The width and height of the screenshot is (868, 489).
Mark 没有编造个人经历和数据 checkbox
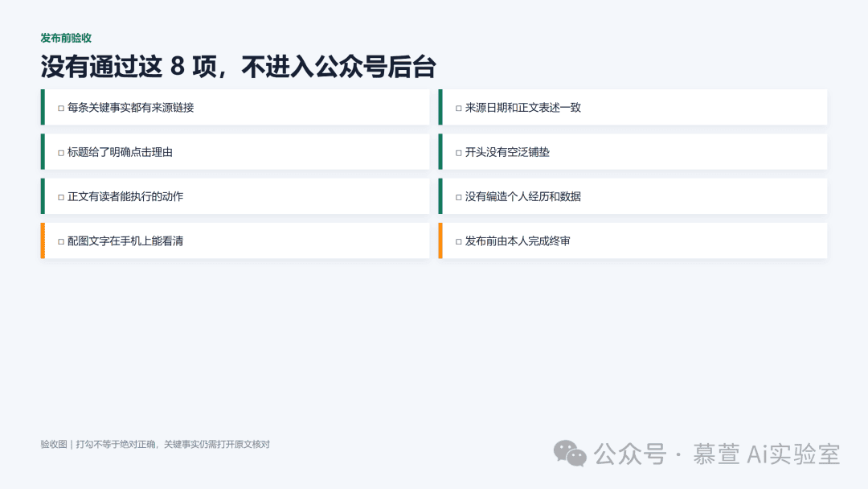[x=458, y=197]
